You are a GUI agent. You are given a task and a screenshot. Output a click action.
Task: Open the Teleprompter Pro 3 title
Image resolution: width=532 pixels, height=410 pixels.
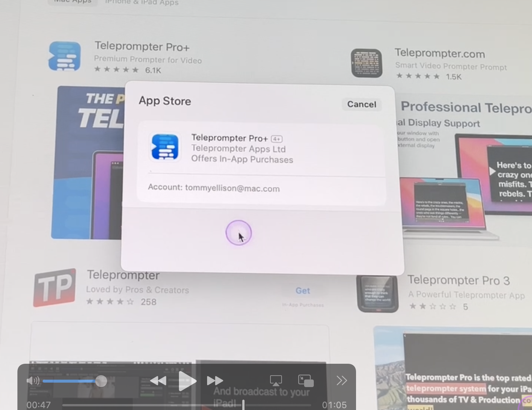point(459,280)
